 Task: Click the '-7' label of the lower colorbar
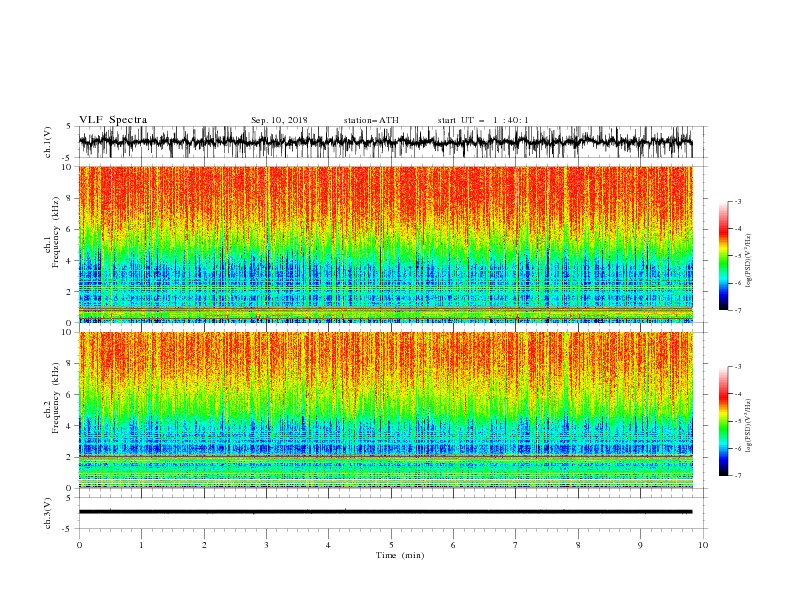(x=738, y=476)
